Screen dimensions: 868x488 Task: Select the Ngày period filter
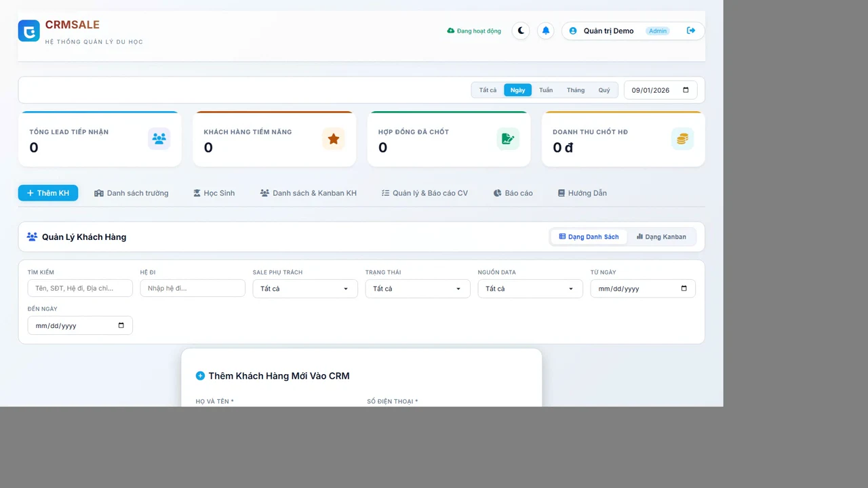518,90
